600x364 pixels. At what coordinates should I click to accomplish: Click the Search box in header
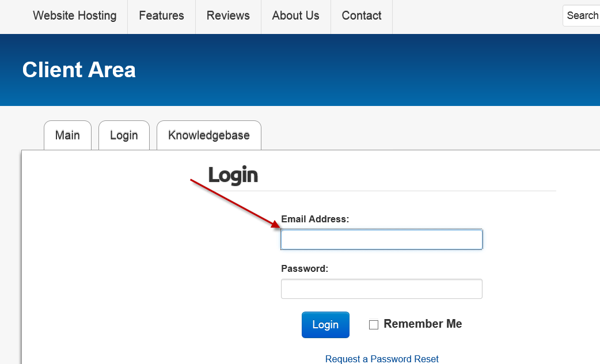pos(582,16)
